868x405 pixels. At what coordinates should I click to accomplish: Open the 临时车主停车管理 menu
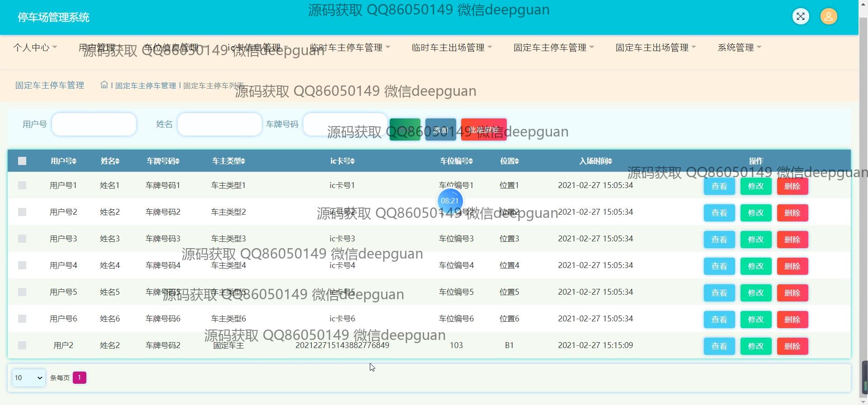click(x=350, y=47)
